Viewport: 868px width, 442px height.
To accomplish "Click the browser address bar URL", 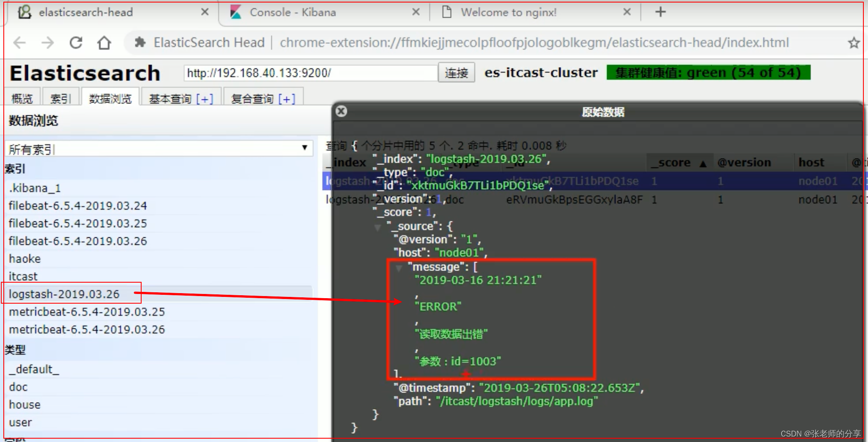I will pyautogui.click(x=534, y=42).
